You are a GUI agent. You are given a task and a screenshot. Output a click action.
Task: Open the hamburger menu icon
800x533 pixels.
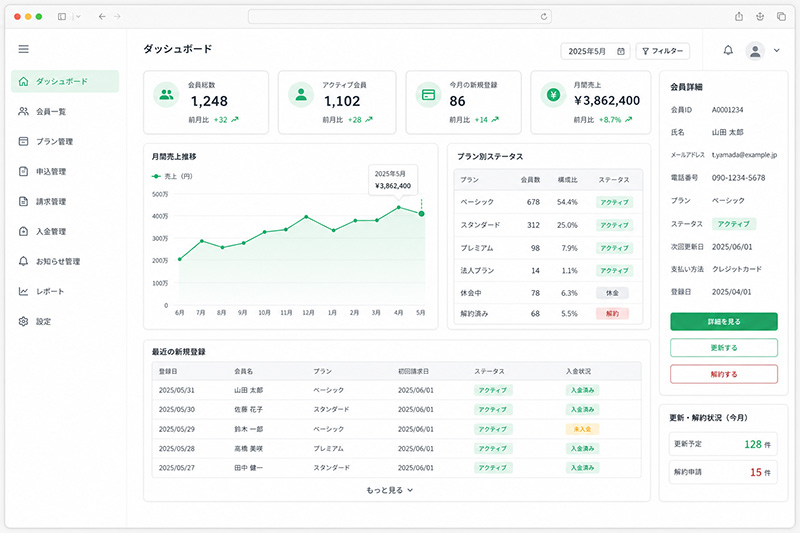(23, 49)
